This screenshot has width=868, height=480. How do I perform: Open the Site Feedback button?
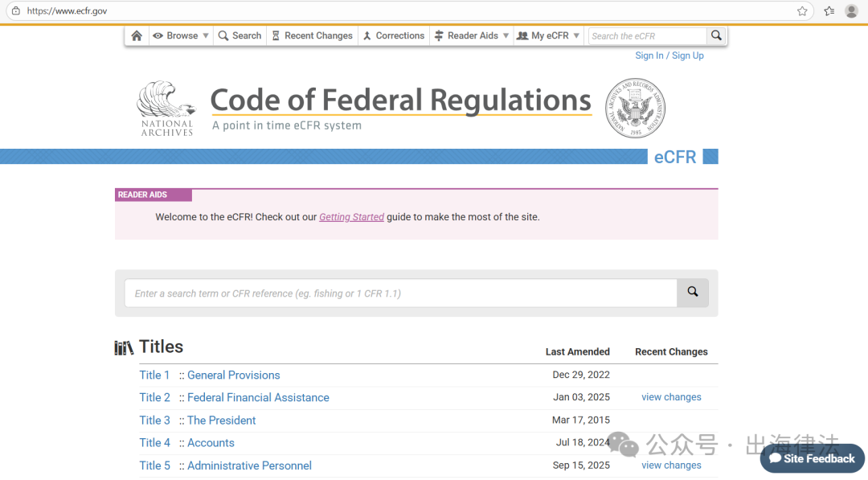(812, 458)
